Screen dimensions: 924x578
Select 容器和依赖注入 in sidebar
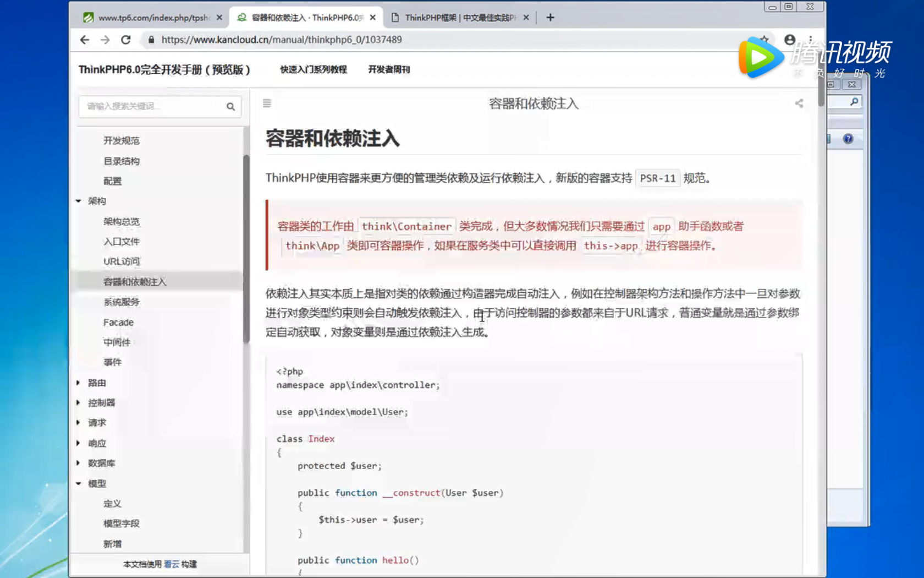(135, 282)
